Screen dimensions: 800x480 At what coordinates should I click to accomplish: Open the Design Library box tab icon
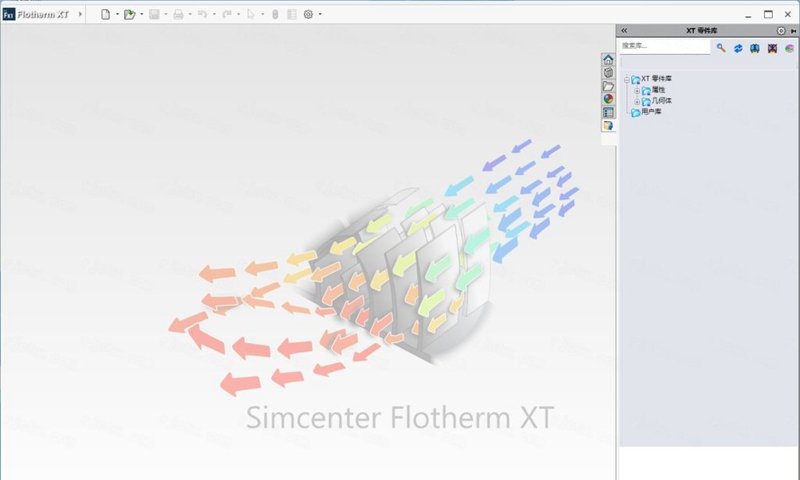pos(608,73)
